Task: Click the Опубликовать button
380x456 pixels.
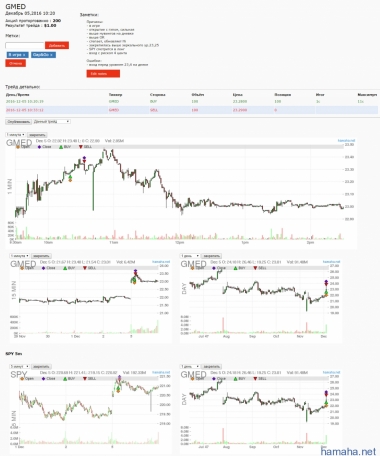Action: point(19,122)
